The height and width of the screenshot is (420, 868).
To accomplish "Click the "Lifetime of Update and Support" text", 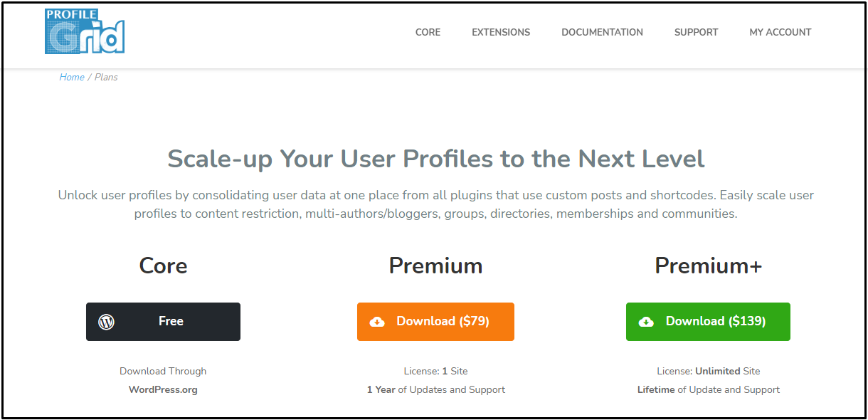I will point(708,390).
